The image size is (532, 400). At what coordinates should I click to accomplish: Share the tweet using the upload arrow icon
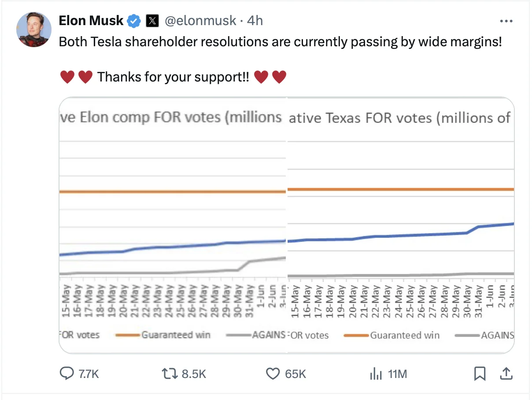pyautogui.click(x=506, y=374)
